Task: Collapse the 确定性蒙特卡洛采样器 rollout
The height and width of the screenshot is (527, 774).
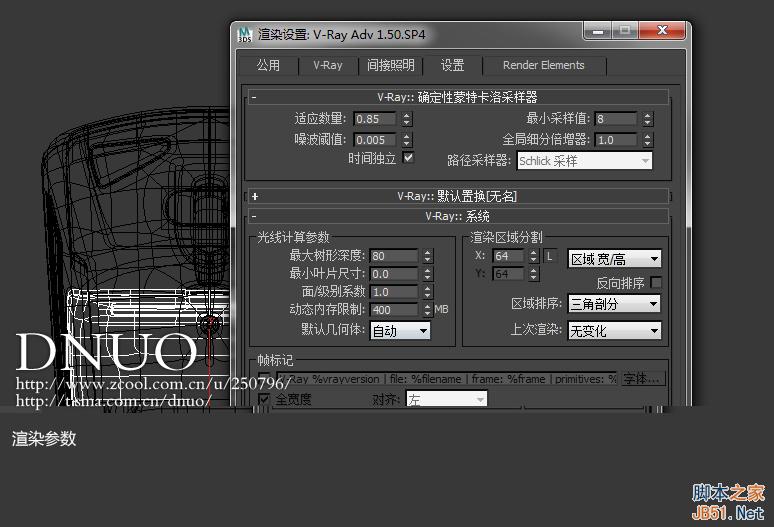Action: point(458,97)
